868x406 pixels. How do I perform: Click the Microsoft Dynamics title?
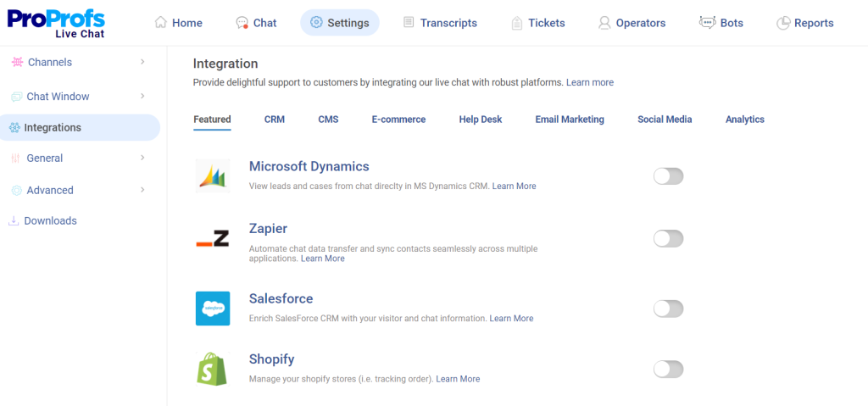pos(309,166)
